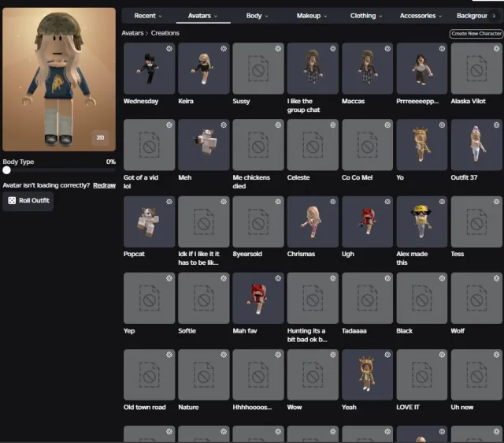Open settings gear on Wednesday outfit
This screenshot has width=504, height=443.
click(x=169, y=49)
